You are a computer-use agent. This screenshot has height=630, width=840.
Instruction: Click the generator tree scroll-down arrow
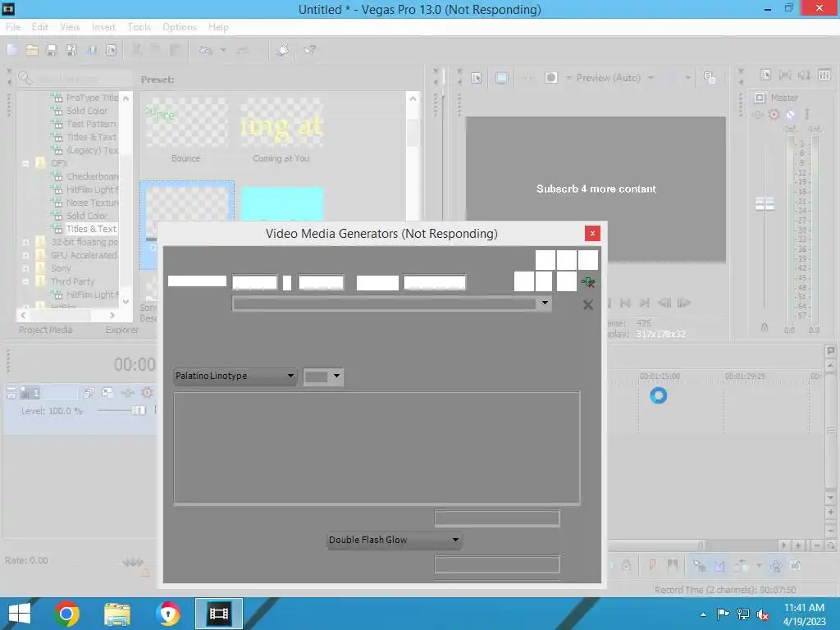coord(126,301)
